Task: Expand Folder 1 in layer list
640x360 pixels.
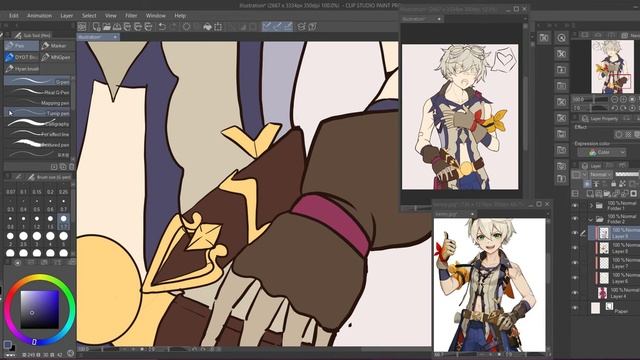Action: point(591,205)
